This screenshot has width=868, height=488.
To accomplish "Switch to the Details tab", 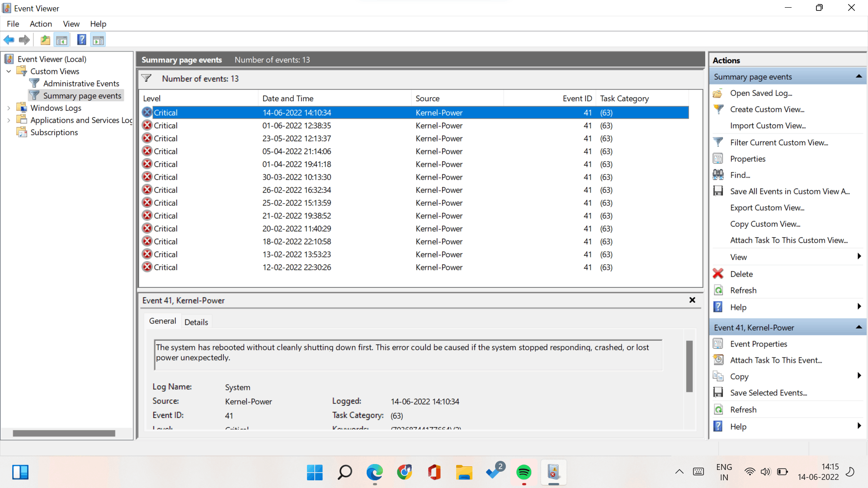I will 196,322.
